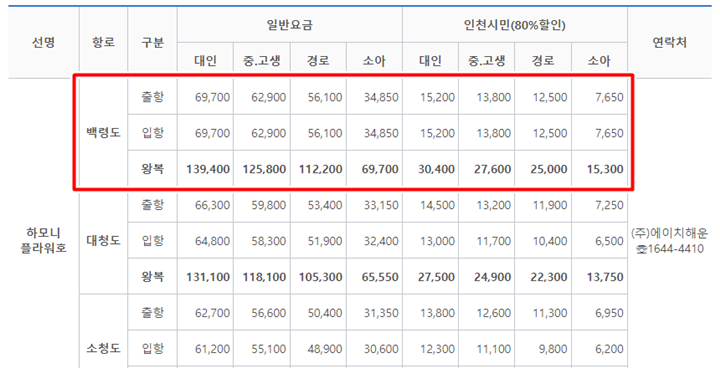Click the 대청도 출항 fare 66,300

[213, 205]
